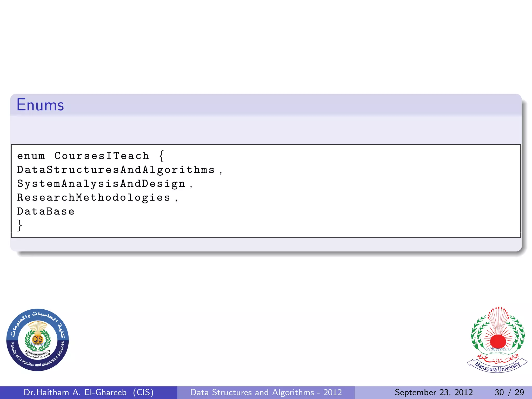Click the opening curly brace after CoursesITeach
The image size is (532, 399).
(161, 156)
